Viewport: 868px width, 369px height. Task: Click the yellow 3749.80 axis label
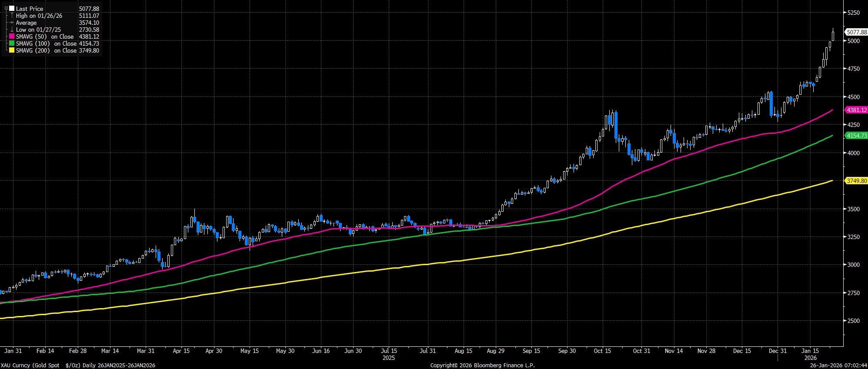click(x=855, y=181)
